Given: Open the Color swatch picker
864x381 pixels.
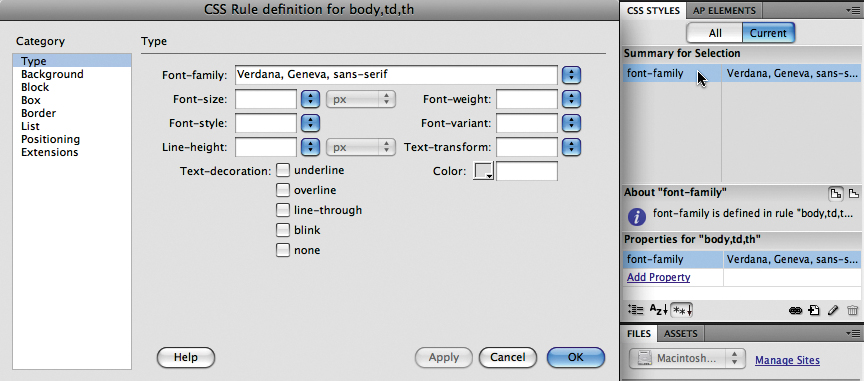Looking at the screenshot, I should coord(484,171).
